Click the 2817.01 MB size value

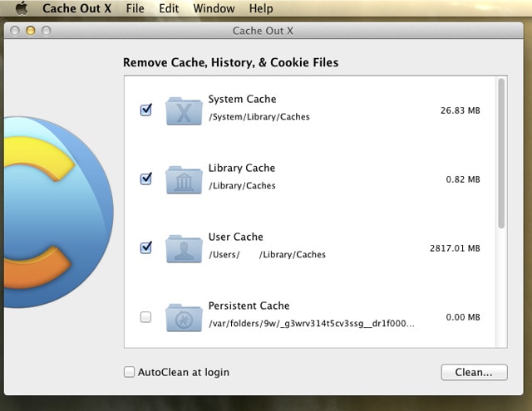click(x=455, y=248)
